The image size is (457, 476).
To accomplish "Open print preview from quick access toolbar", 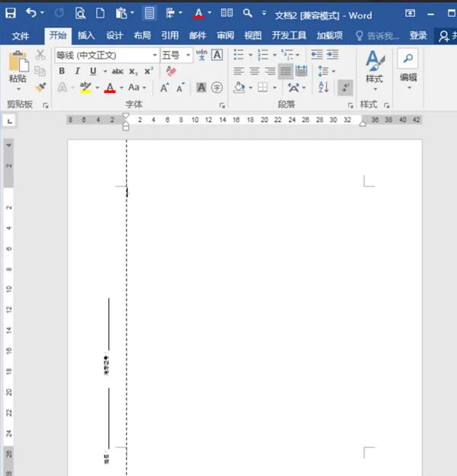I will 80,14.
